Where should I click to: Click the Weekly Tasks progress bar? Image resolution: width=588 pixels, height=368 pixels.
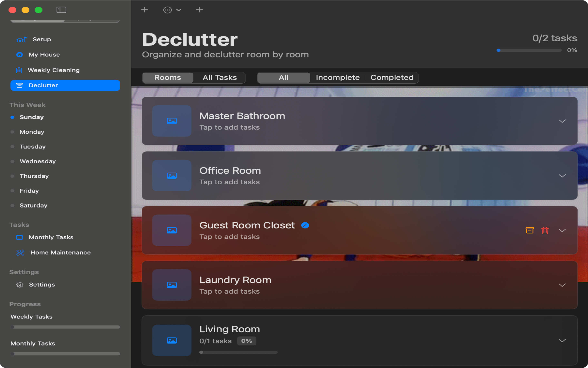tap(65, 327)
